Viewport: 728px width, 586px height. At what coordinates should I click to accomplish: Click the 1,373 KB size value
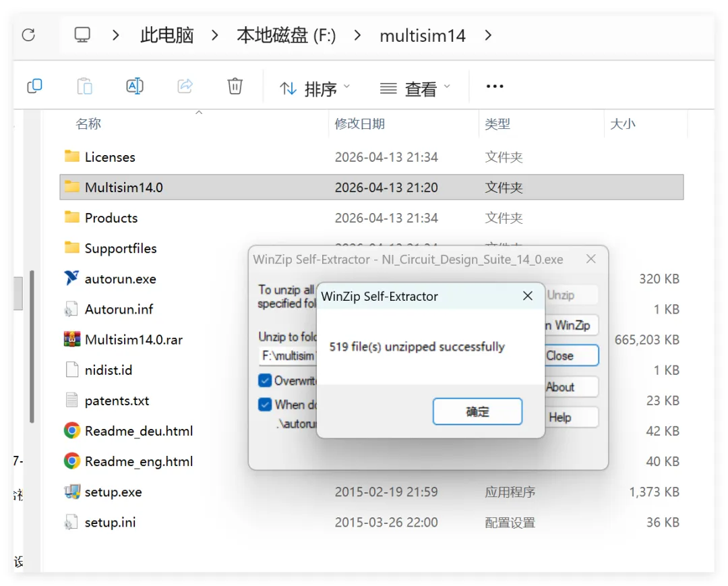pyautogui.click(x=654, y=492)
